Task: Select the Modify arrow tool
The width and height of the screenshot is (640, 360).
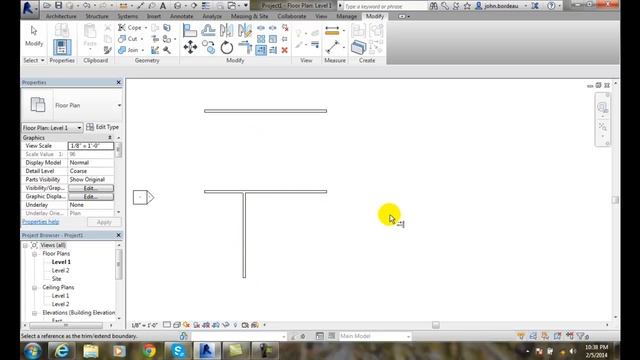Action: coord(34,36)
